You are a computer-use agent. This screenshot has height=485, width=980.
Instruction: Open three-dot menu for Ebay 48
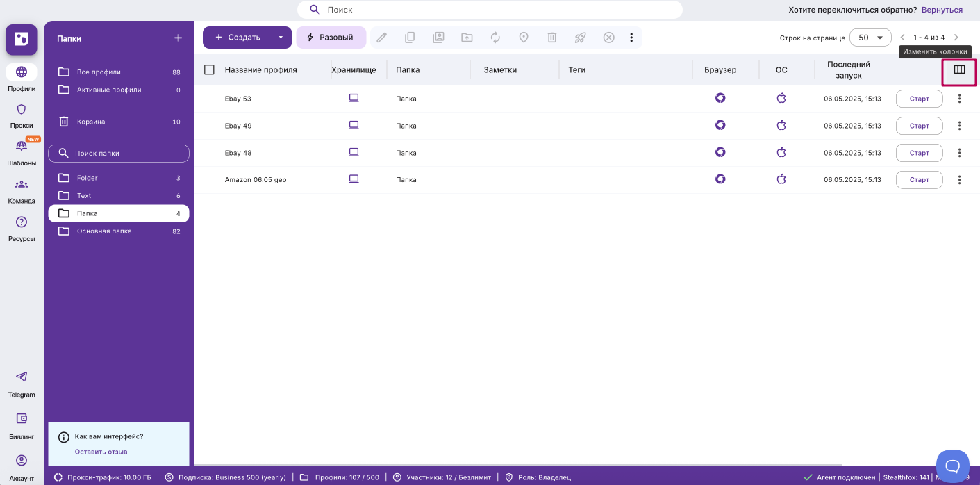[x=959, y=153]
